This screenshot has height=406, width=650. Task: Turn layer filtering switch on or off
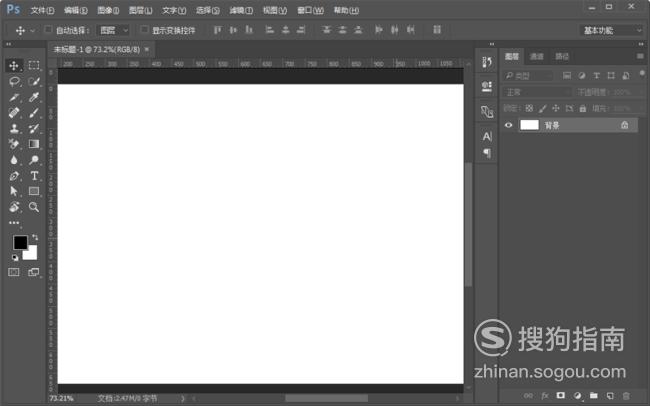(x=642, y=74)
